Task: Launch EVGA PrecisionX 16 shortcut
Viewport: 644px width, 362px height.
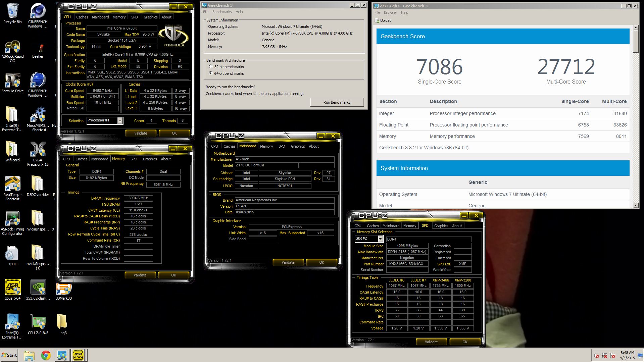Action: click(x=38, y=154)
